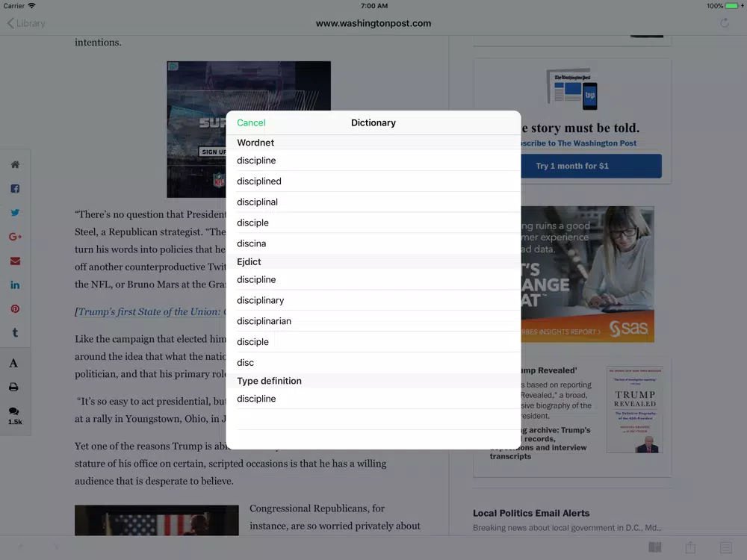Open the Washington Post subscription devices image
747x560 pixels.
coord(572,89)
